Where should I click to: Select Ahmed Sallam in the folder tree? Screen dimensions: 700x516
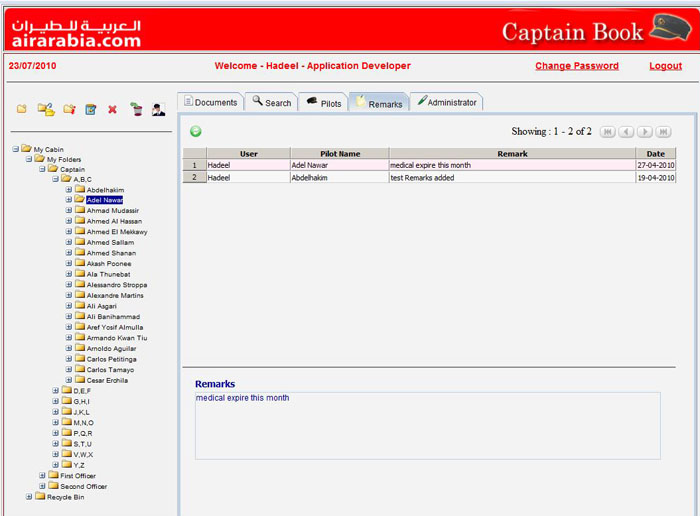[110, 242]
